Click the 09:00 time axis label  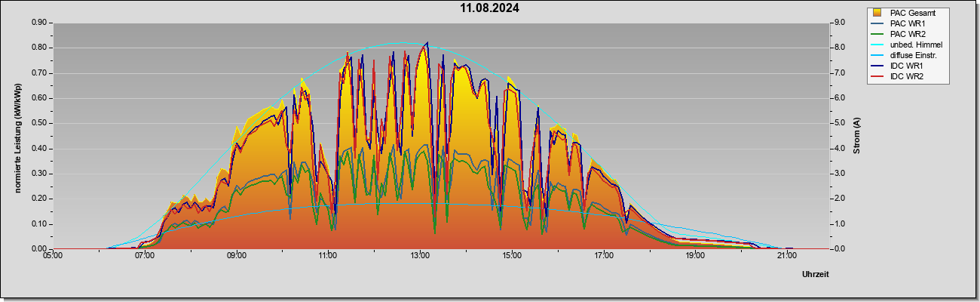coord(236,256)
